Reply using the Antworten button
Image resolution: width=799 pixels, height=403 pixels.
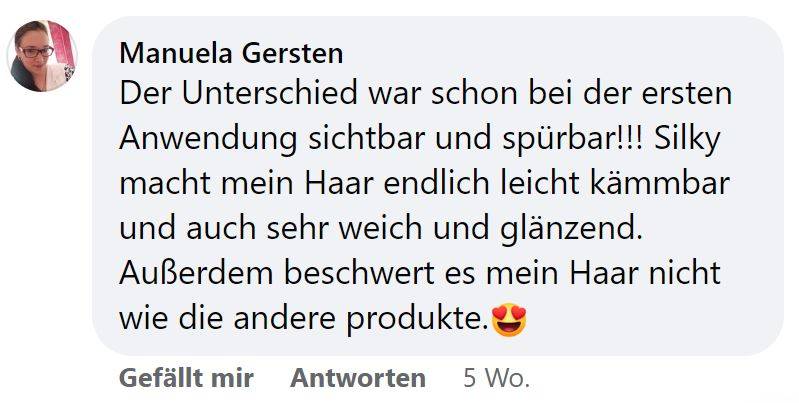(358, 379)
